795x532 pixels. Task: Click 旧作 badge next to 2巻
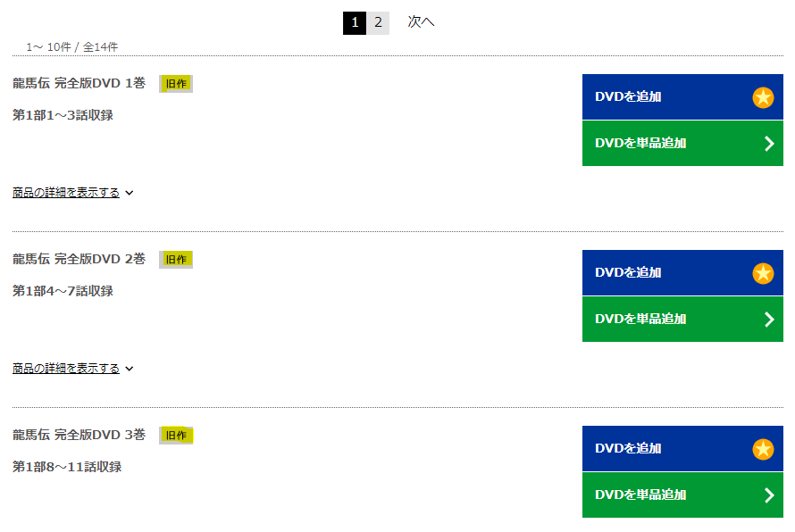point(176,260)
